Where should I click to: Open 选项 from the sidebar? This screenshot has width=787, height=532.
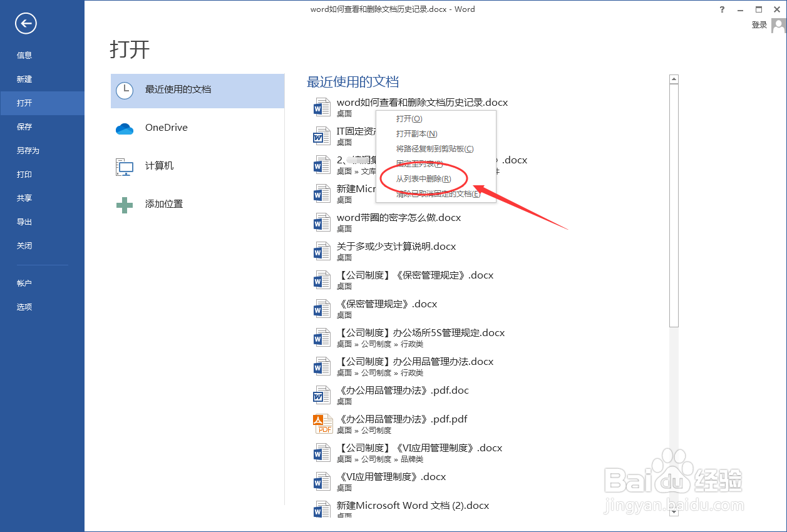tap(24, 307)
